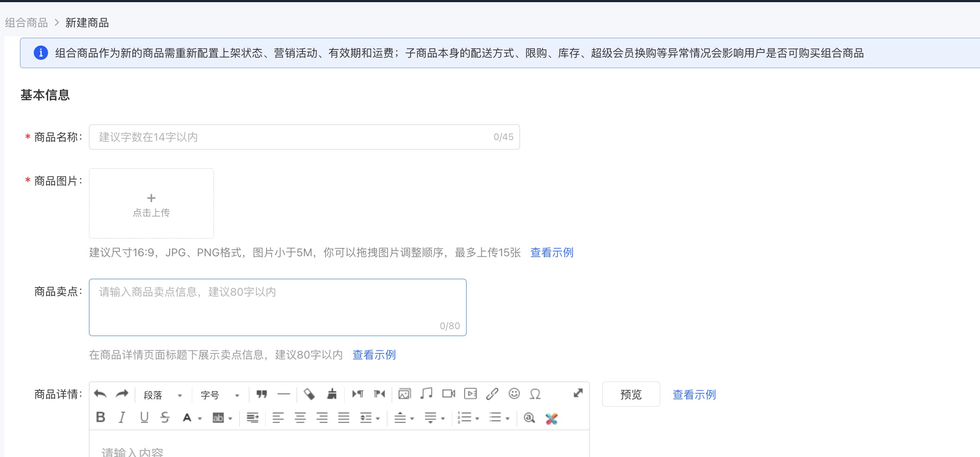This screenshot has width=980, height=457.
Task: Toggle underline formatting
Action: coord(144,418)
